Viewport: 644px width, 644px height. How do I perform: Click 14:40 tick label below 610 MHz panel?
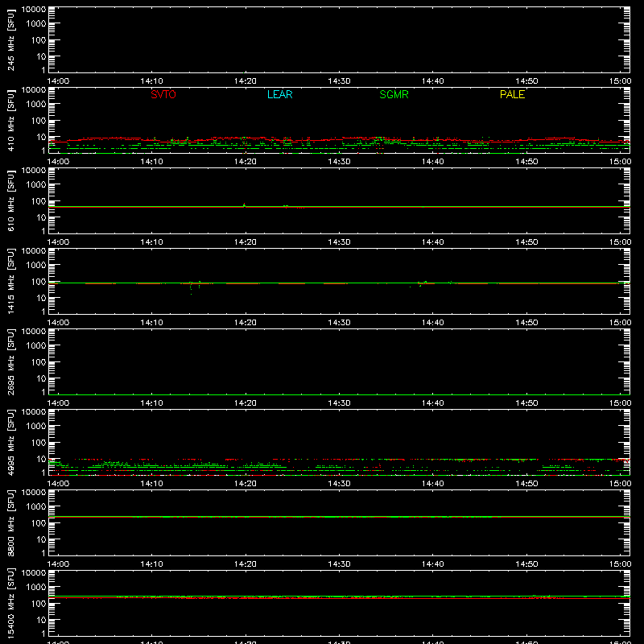pos(433,242)
